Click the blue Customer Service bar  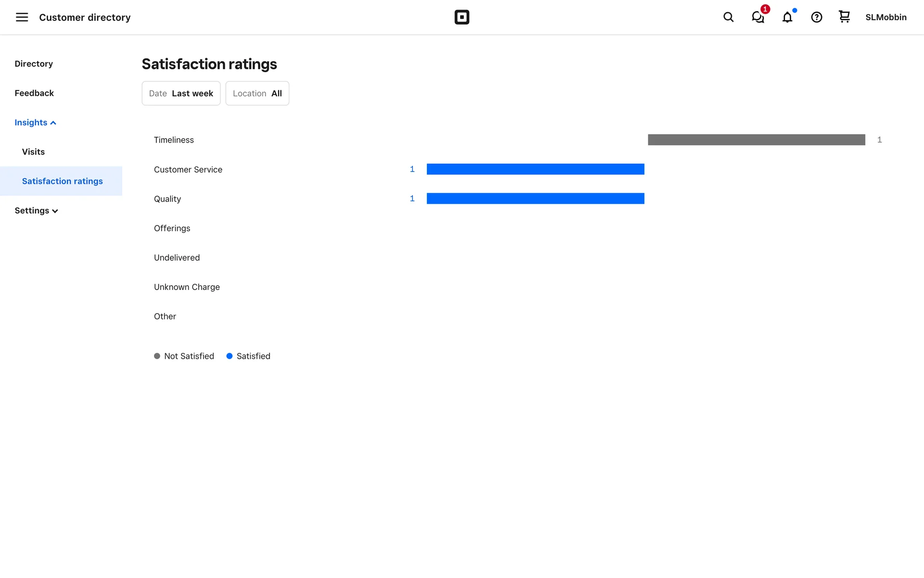[x=535, y=169]
